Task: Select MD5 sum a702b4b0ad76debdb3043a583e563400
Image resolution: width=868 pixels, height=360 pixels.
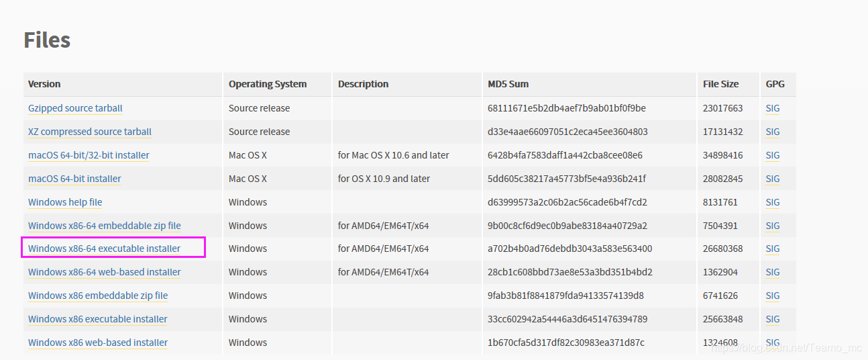Action: coord(569,249)
